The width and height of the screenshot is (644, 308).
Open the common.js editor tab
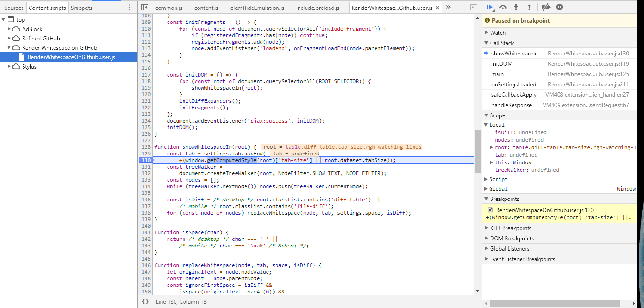coord(169,8)
